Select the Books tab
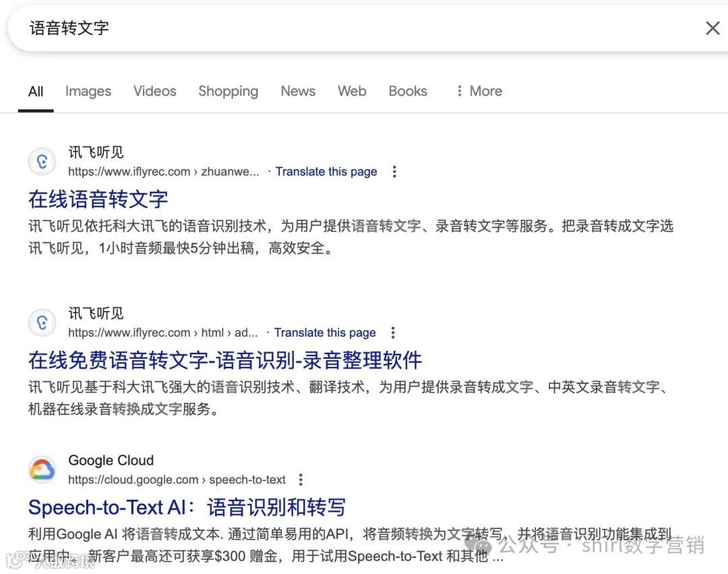Screen dimensions: 728x574 click(408, 91)
